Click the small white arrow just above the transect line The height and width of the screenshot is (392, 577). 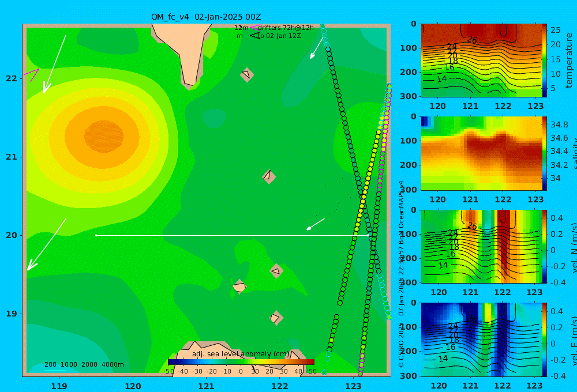(x=316, y=224)
